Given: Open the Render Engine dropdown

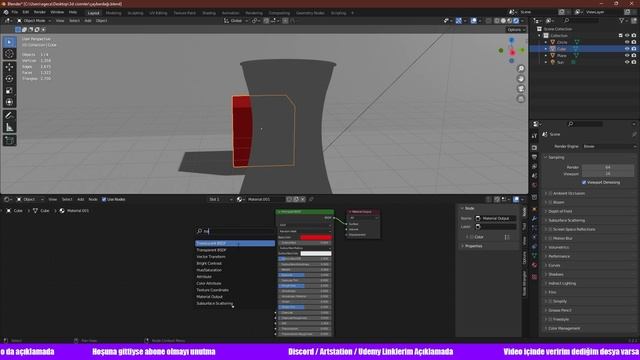Looking at the screenshot, I should 609,147.
